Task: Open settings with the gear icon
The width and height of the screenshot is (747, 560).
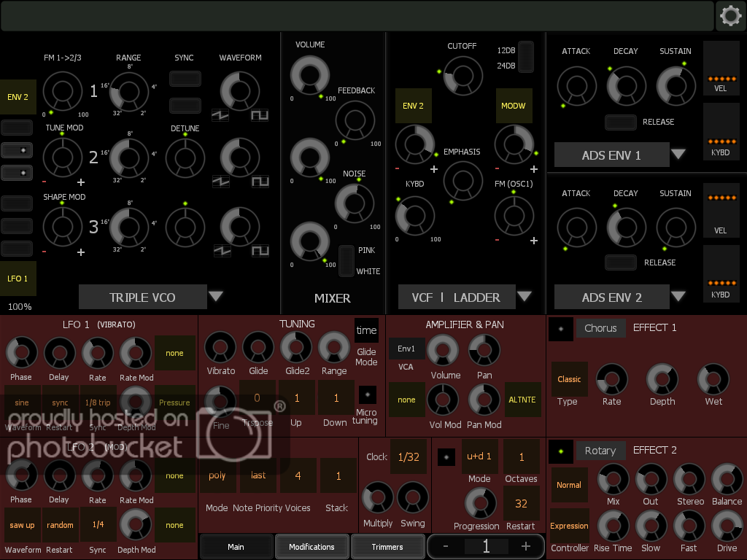Action: 730,16
